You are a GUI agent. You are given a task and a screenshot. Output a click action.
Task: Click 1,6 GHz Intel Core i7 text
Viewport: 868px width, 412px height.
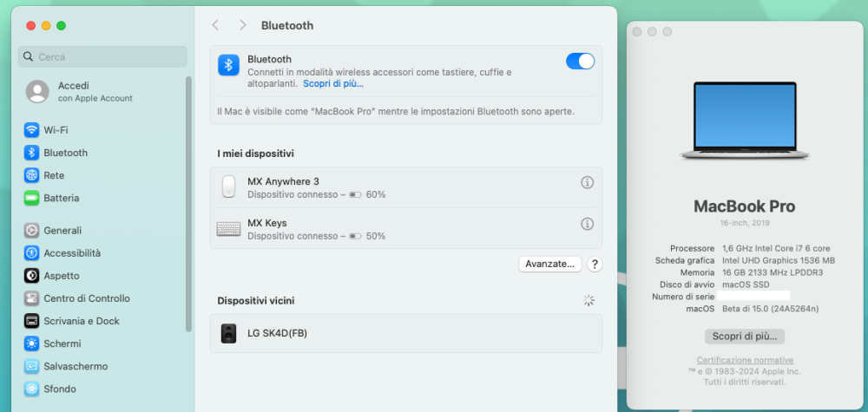[776, 248]
